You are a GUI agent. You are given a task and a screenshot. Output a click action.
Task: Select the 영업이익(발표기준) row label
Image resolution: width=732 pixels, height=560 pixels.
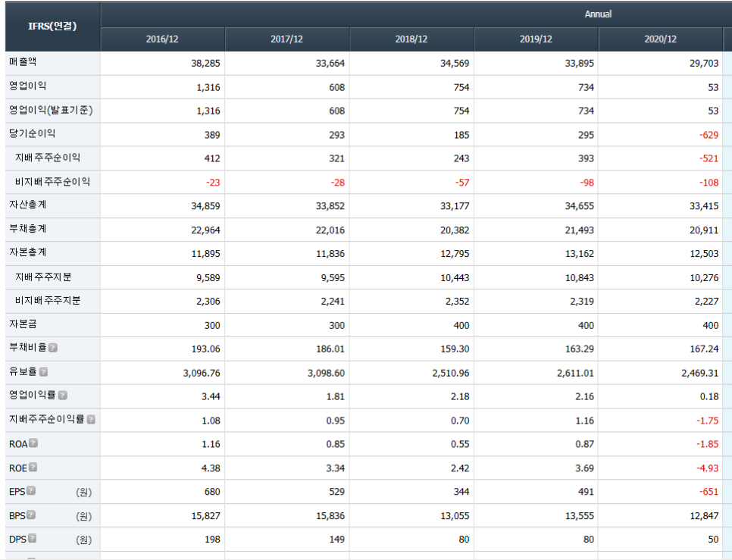51,110
